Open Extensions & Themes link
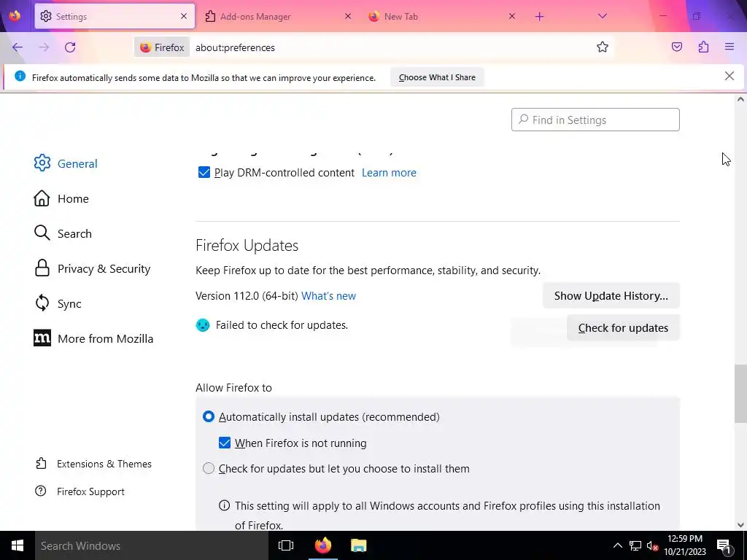The height and width of the screenshot is (560, 747). 94,464
